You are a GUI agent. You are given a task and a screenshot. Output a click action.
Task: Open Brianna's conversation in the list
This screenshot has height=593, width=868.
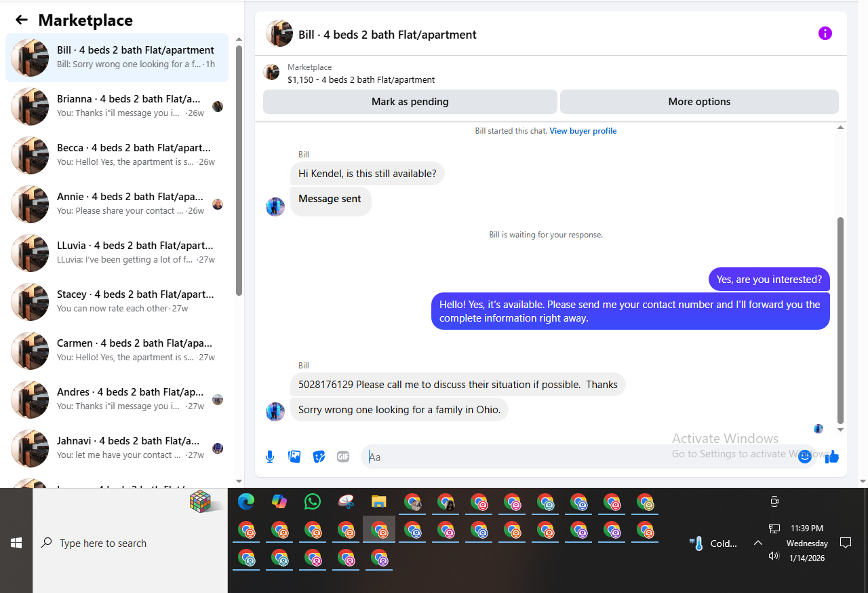tap(117, 107)
